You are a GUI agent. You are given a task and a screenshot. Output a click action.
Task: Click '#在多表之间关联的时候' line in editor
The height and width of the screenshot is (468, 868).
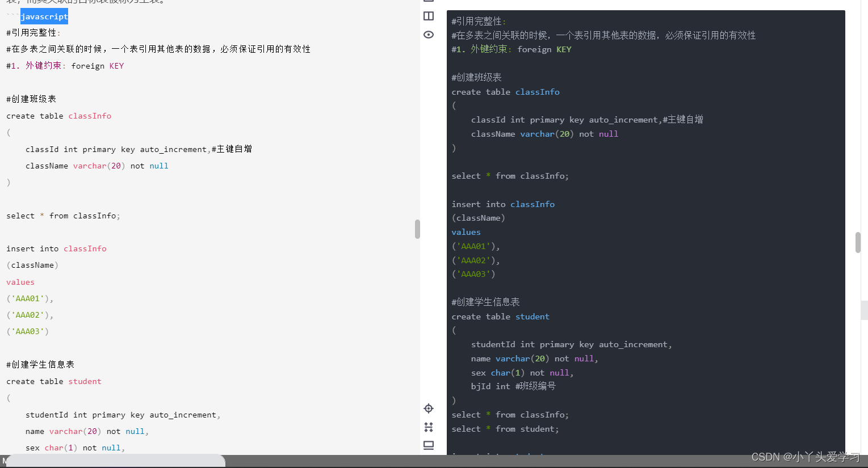pos(158,49)
